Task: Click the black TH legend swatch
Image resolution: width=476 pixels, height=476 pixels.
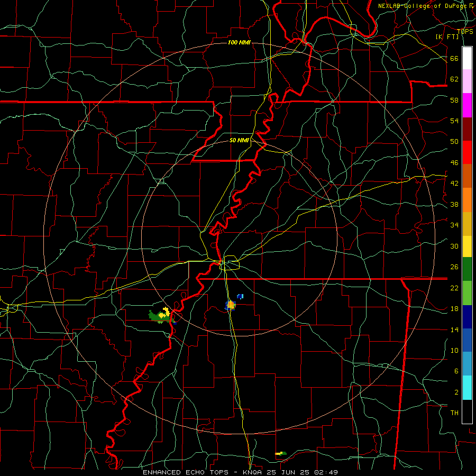Action: [x=467, y=411]
